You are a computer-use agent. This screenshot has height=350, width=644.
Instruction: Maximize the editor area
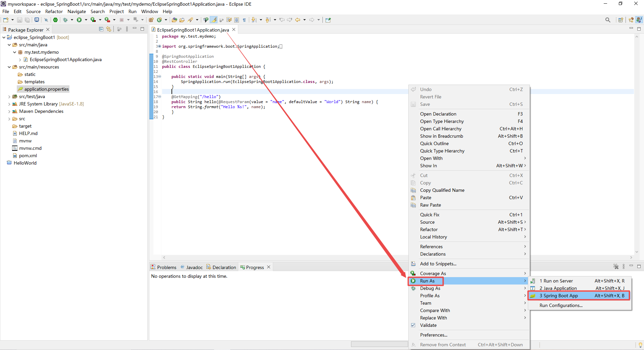639,29
